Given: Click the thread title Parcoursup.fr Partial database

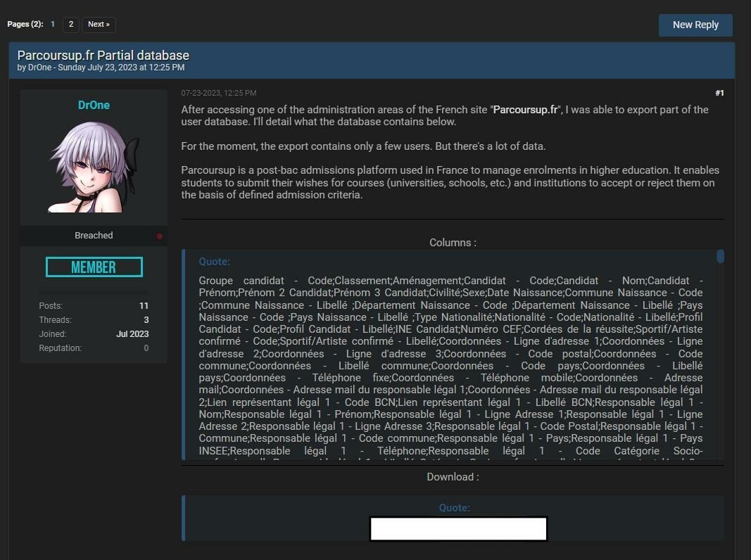Looking at the screenshot, I should tap(103, 55).
